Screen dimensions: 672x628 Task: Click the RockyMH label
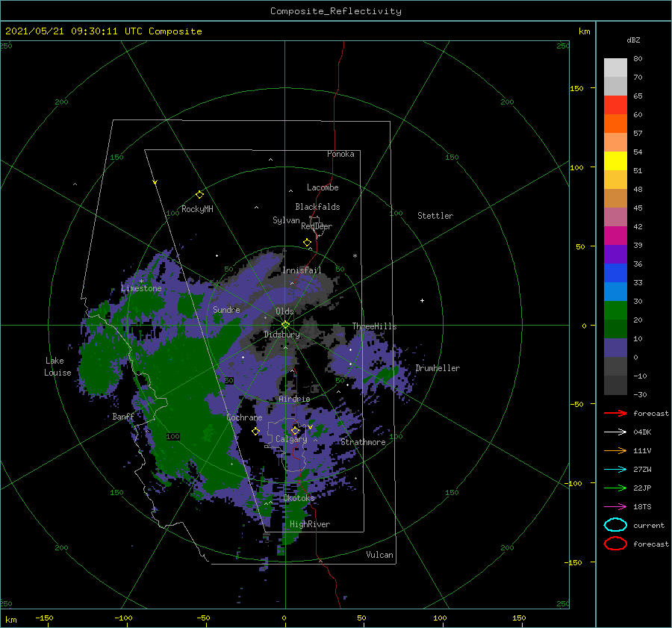[197, 209]
